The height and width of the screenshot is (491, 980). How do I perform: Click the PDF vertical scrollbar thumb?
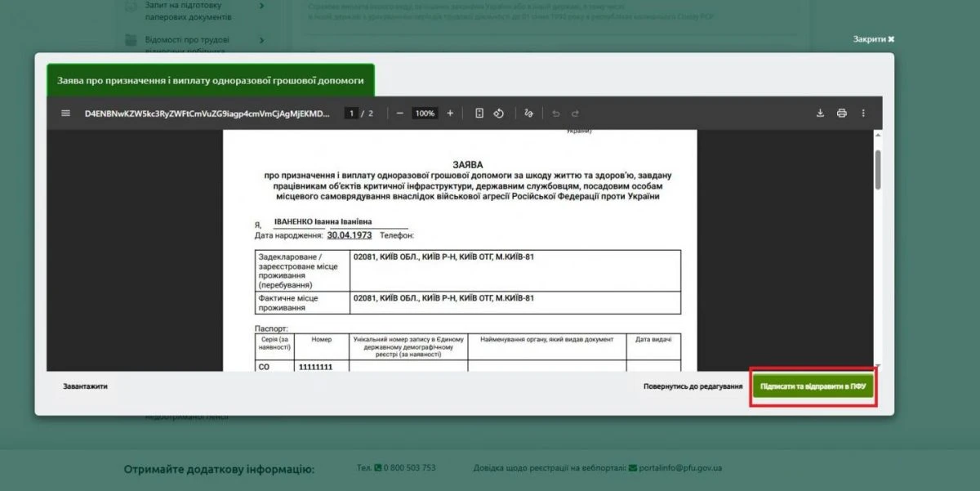[878, 168]
